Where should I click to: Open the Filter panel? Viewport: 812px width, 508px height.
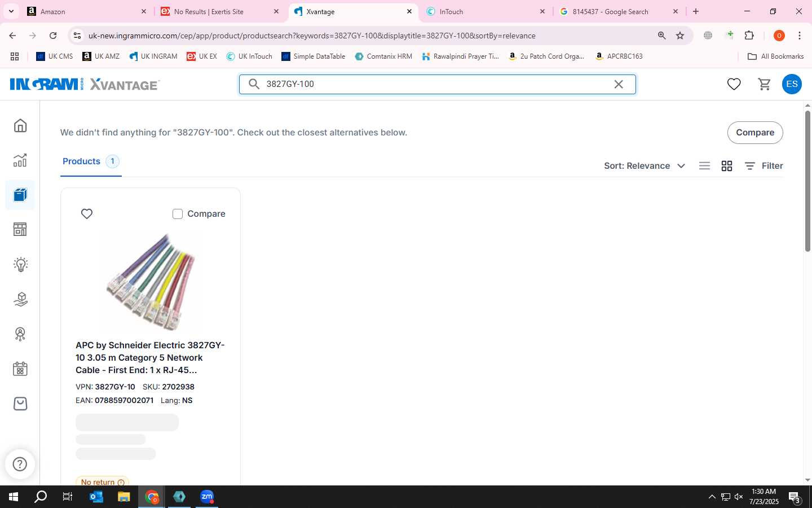coord(764,166)
